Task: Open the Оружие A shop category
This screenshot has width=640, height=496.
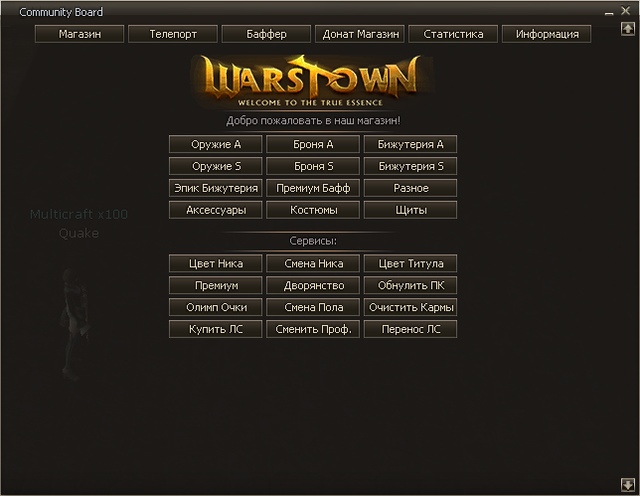Action: pyautogui.click(x=216, y=144)
